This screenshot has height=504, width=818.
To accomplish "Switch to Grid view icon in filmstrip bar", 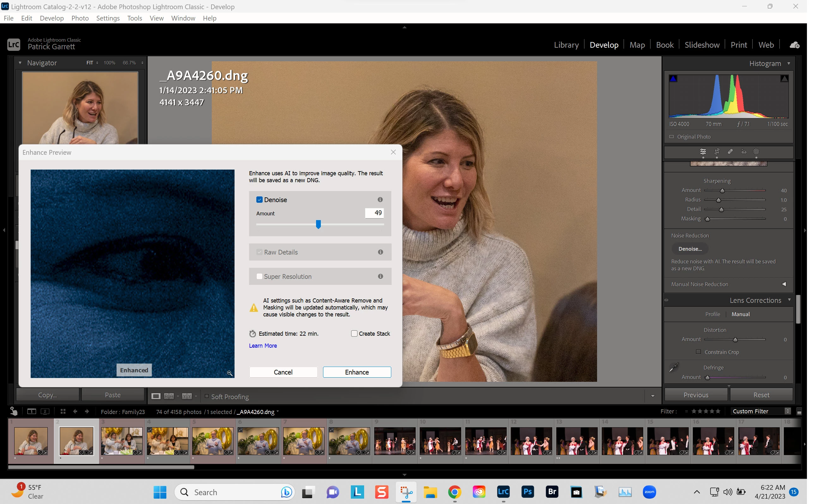I will point(63,411).
